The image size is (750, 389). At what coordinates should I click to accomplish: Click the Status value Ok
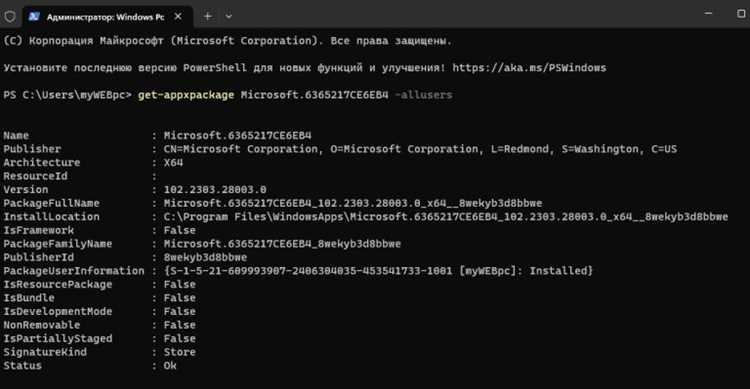click(170, 366)
